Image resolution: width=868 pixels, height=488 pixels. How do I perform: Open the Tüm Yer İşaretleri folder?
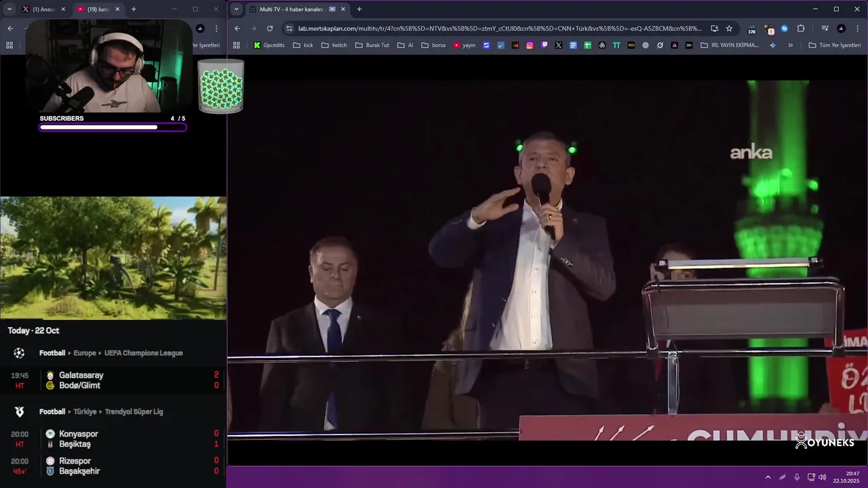pos(835,45)
